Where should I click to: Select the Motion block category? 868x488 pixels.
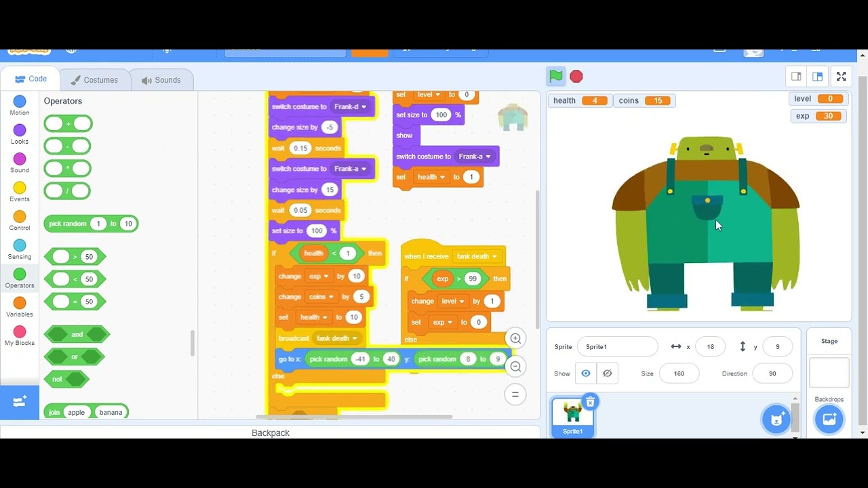click(20, 106)
